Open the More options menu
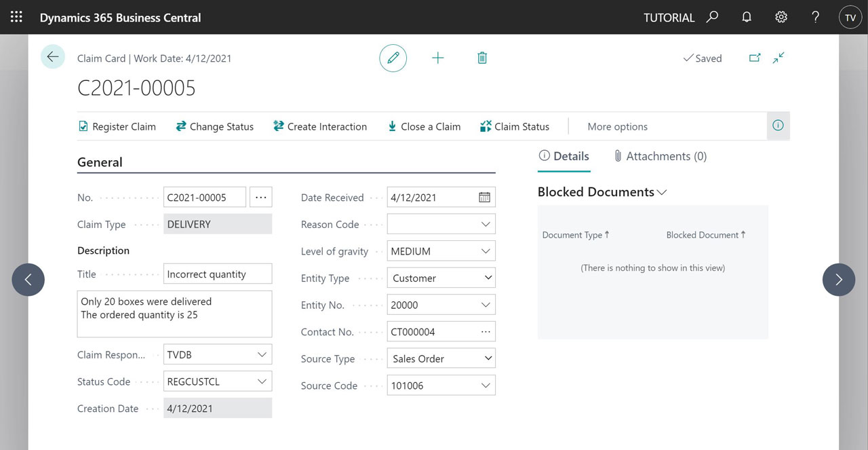Image resolution: width=868 pixels, height=450 pixels. (x=617, y=126)
